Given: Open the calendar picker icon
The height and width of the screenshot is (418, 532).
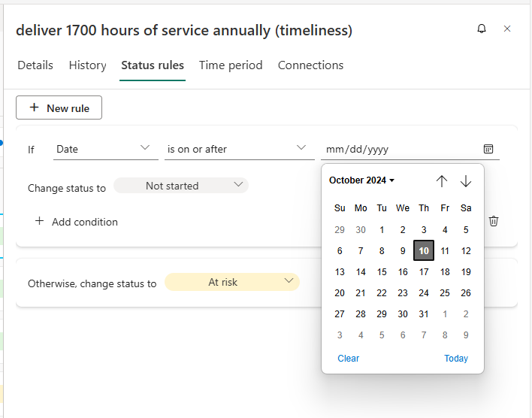Looking at the screenshot, I should pos(488,149).
